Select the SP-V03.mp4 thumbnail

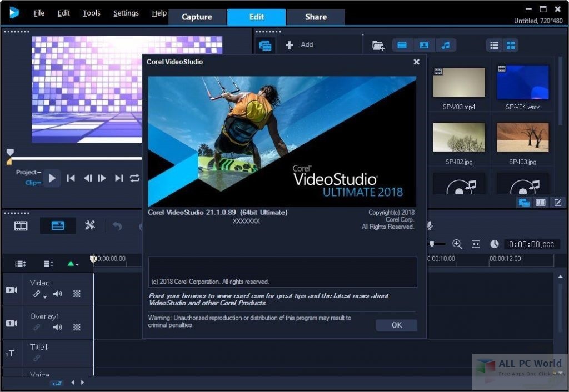click(x=458, y=82)
